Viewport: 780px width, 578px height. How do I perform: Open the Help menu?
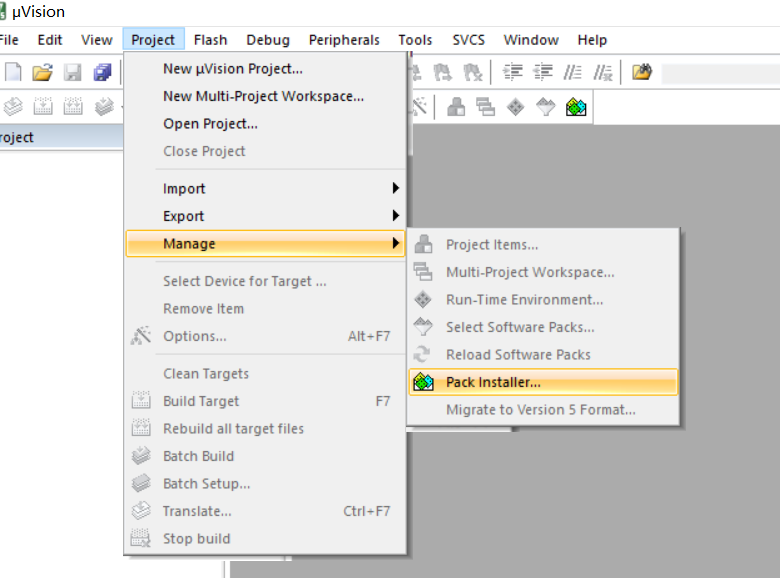(592, 40)
